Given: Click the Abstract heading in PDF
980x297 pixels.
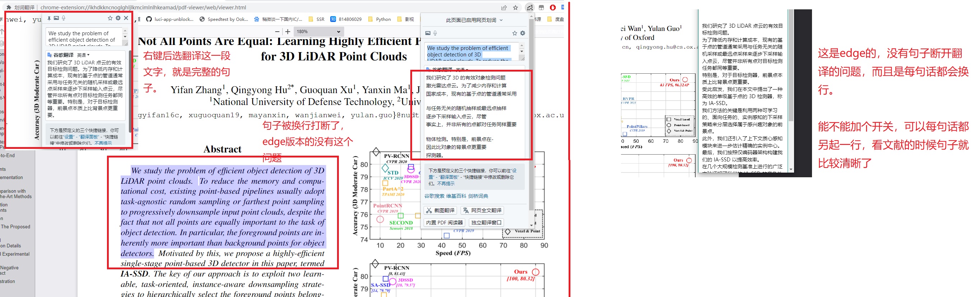Looking at the screenshot, I should point(222,149).
